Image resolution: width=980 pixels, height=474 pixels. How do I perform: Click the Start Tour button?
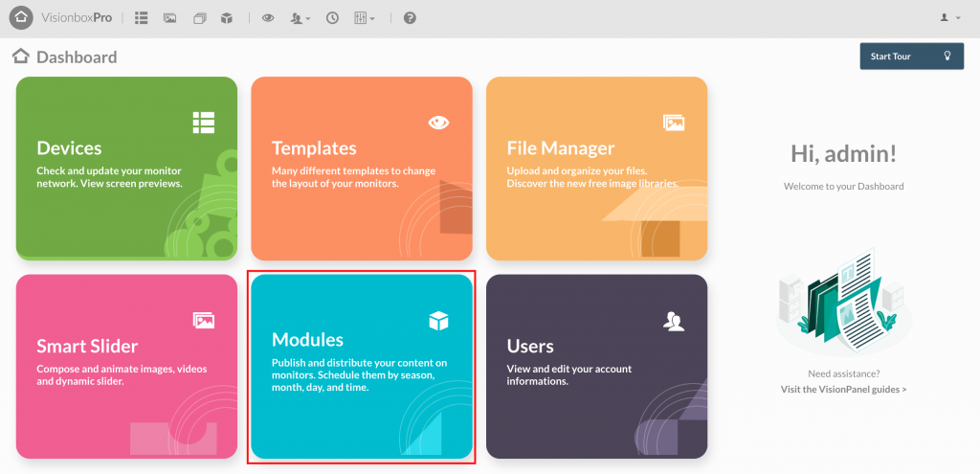912,56
